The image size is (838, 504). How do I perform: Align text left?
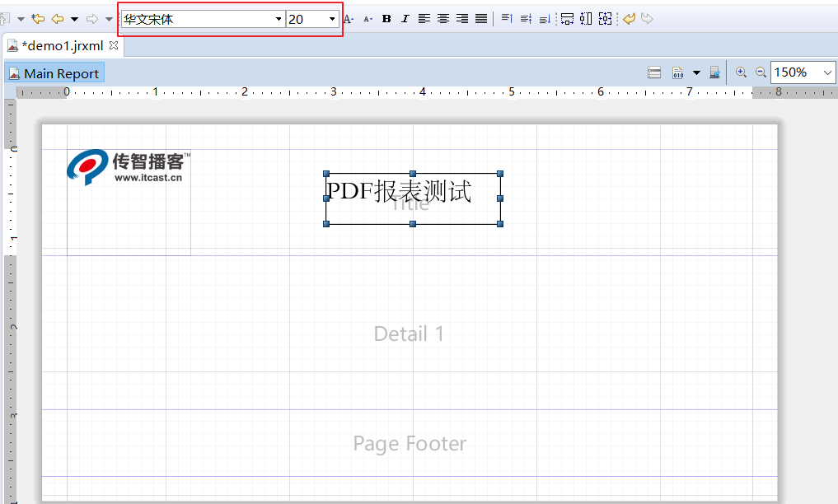[424, 19]
